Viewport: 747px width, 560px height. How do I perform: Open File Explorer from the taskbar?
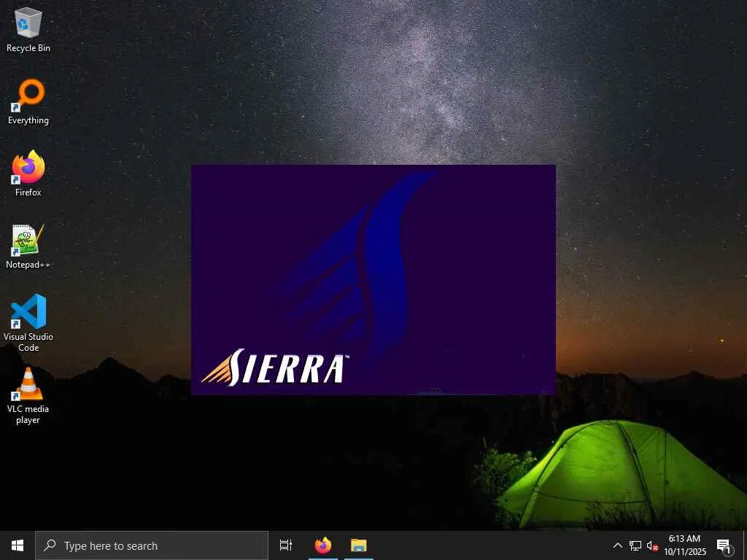(x=359, y=545)
